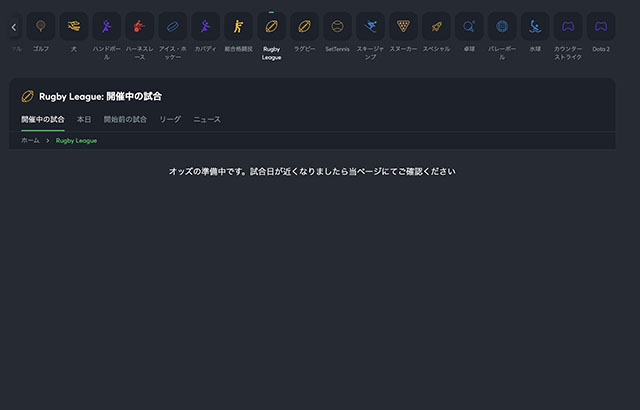Open the Dota 2 esports icon
This screenshot has width=640, height=410.
click(x=601, y=26)
